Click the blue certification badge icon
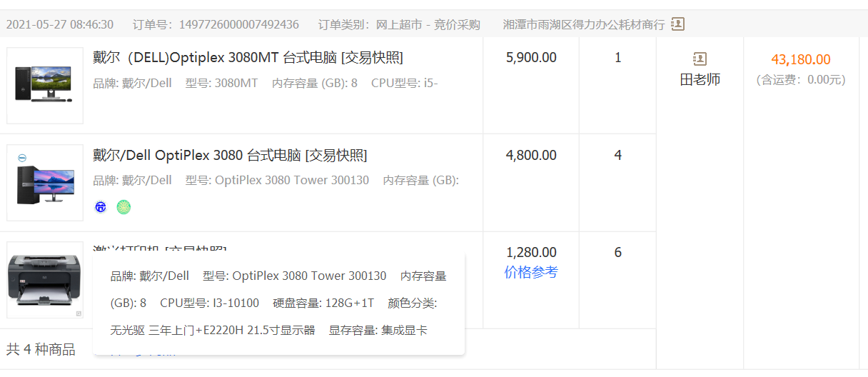The height and width of the screenshot is (377, 868). pos(101,207)
